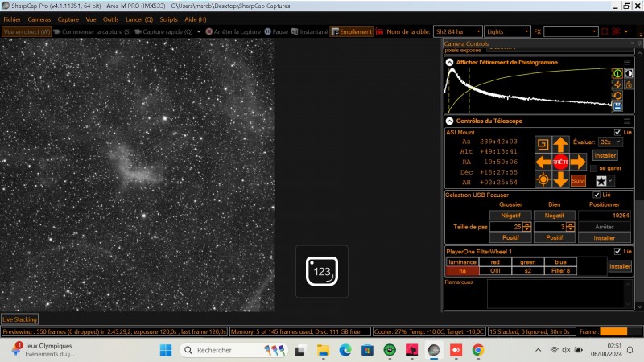Viewport: 644px width, 362px height.
Task: Open the Lights frame type dropdown
Action: tap(507, 31)
